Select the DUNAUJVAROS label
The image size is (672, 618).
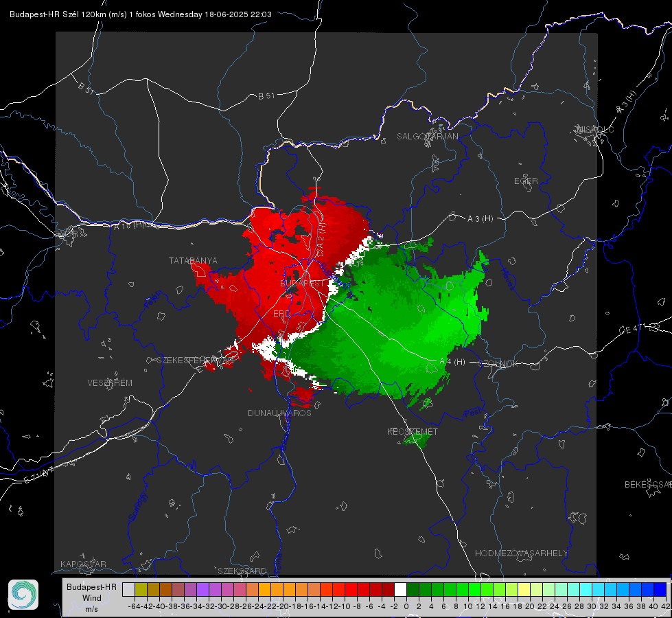[x=279, y=413]
